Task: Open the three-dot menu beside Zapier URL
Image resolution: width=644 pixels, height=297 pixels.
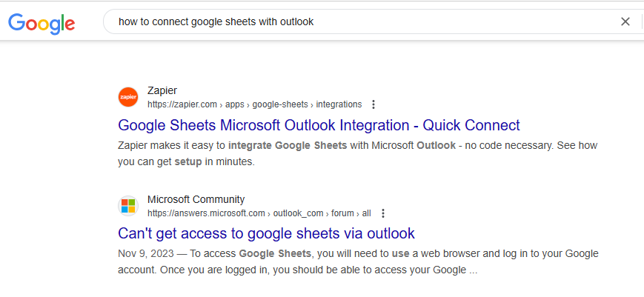Action: pos(374,104)
